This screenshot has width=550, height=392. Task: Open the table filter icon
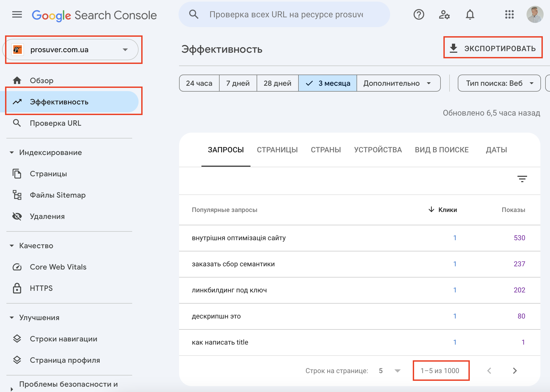coord(522,178)
